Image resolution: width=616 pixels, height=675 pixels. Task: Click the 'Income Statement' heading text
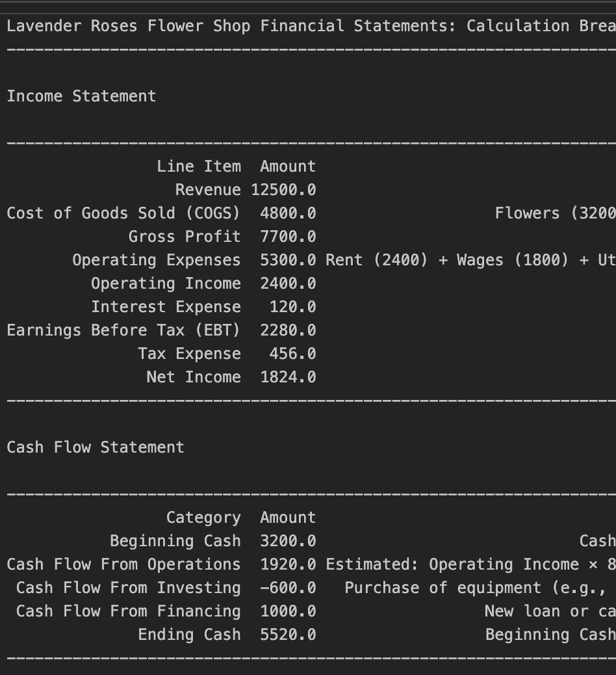[81, 96]
